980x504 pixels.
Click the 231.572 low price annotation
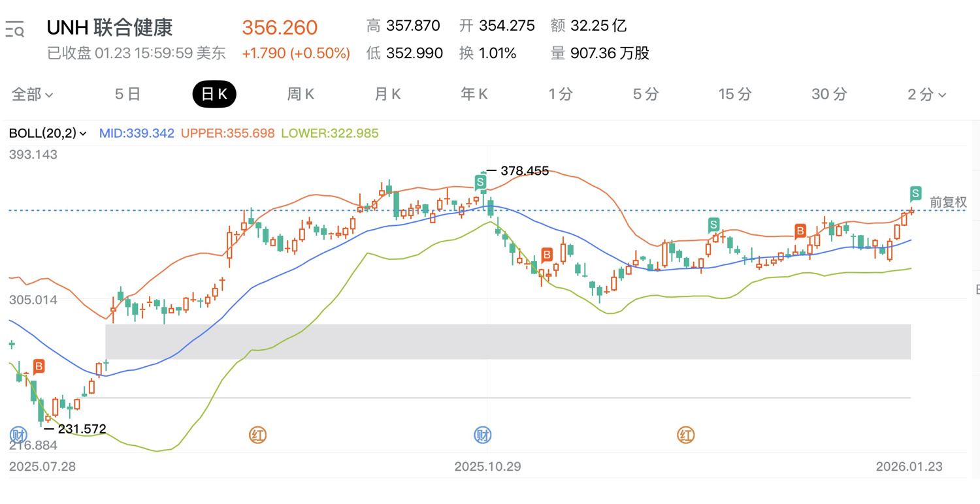coord(82,429)
